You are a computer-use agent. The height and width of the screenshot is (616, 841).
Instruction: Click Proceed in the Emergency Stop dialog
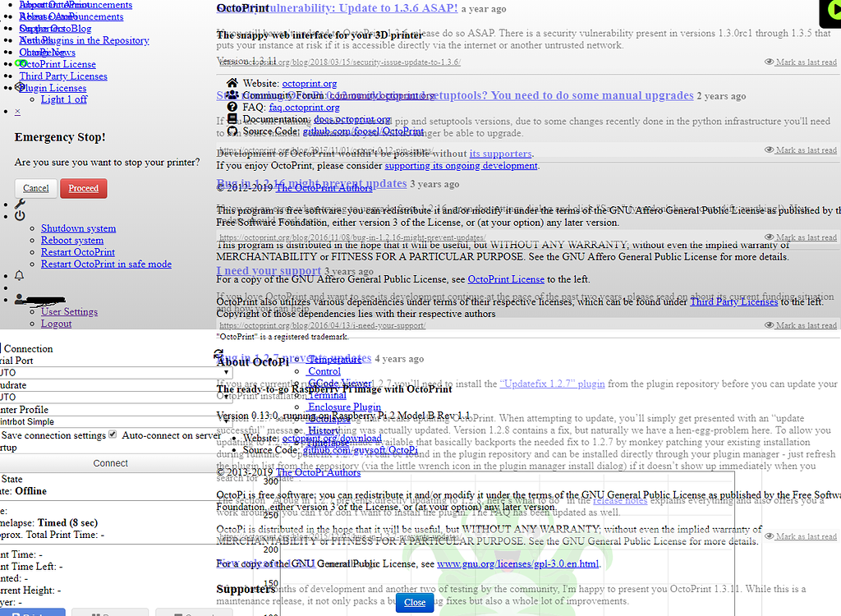83,188
